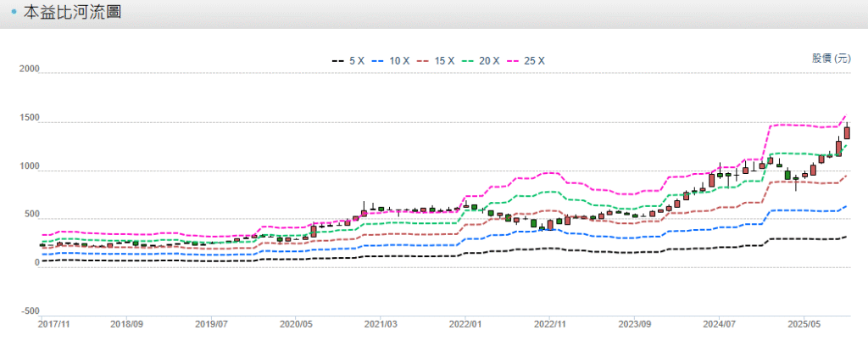Select the 2017/11 x-axis date label
This screenshot has width=868, height=347.
pos(54,324)
